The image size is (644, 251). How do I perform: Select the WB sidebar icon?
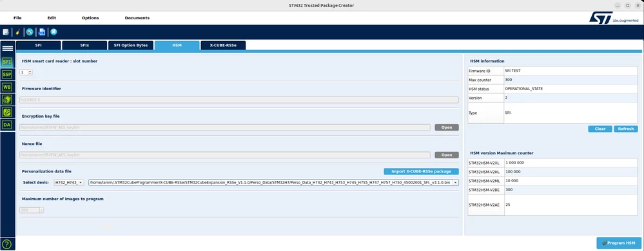(x=7, y=87)
